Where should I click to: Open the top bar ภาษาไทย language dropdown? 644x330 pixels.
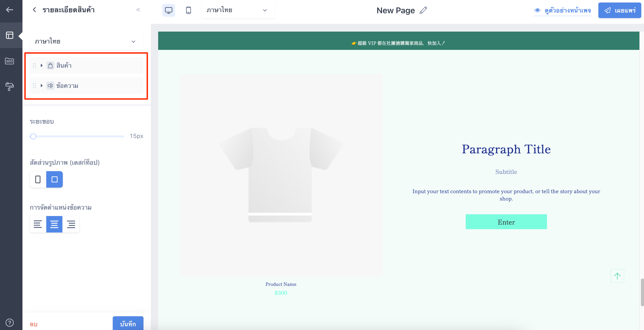tap(238, 10)
